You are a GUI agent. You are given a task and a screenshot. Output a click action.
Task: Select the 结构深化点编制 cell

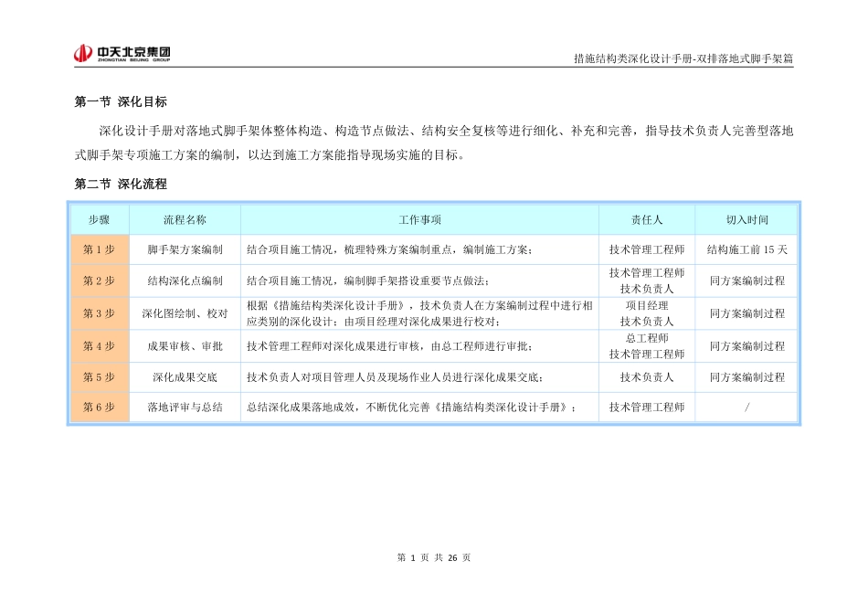click(185, 281)
